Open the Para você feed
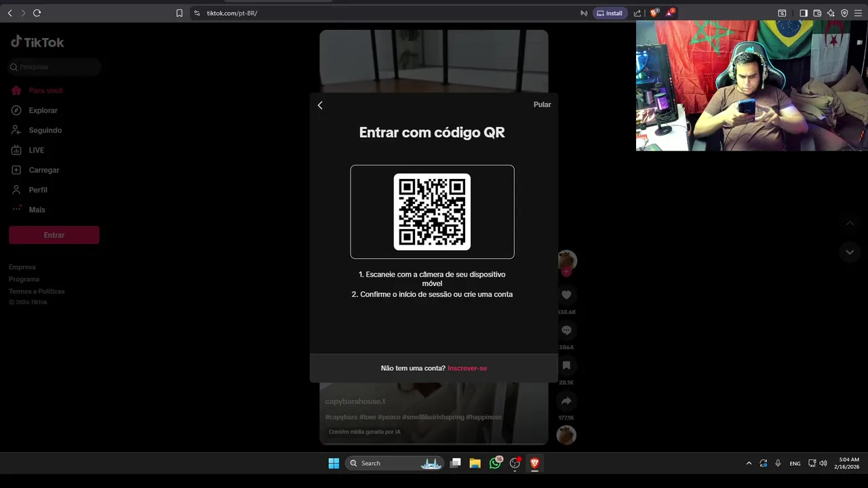 (45, 90)
